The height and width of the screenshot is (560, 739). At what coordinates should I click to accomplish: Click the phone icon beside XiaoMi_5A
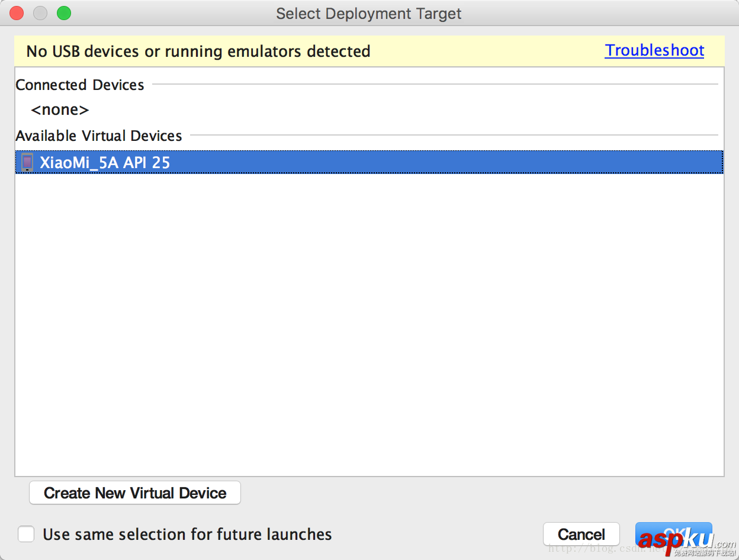click(x=27, y=162)
